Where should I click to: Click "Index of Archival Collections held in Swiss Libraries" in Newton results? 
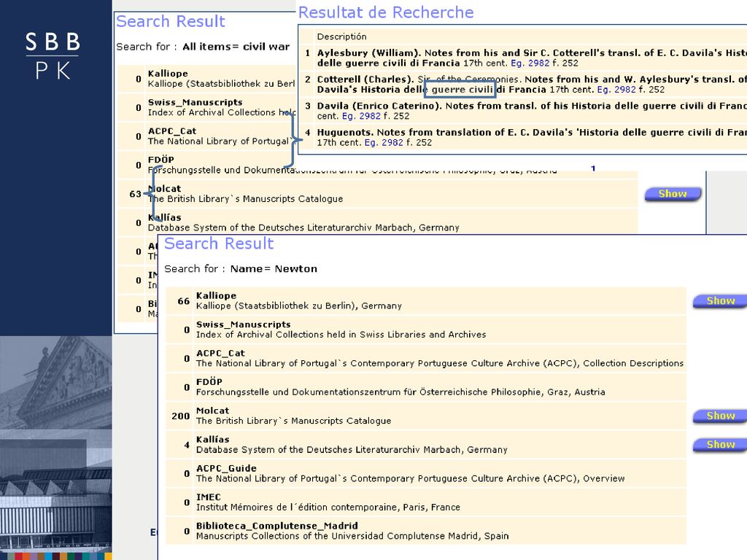coord(341,335)
